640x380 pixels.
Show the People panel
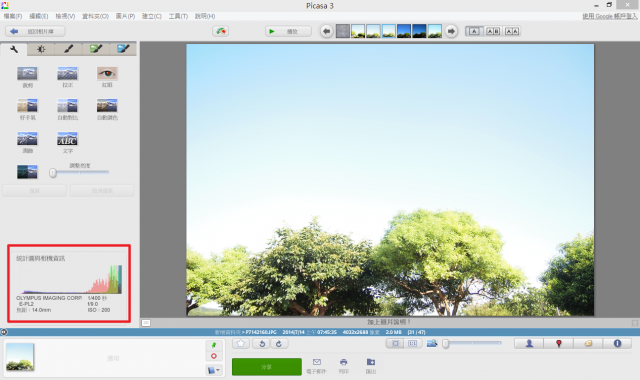[529, 344]
